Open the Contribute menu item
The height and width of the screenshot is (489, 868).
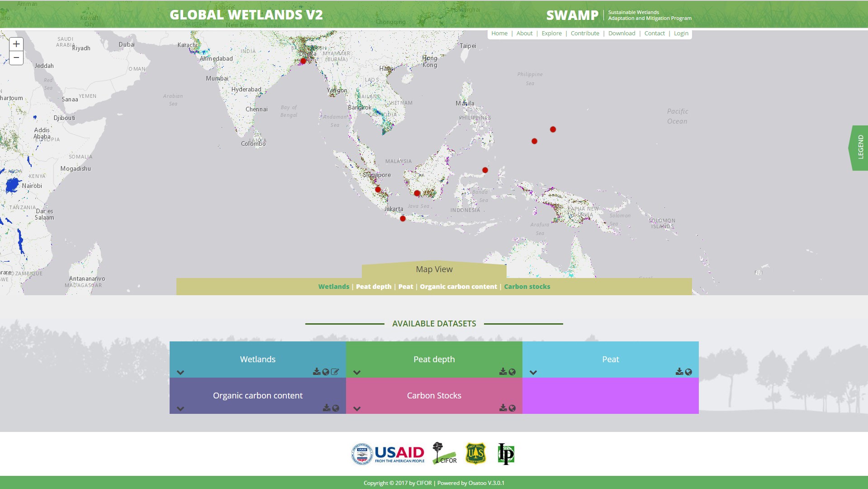tap(585, 34)
